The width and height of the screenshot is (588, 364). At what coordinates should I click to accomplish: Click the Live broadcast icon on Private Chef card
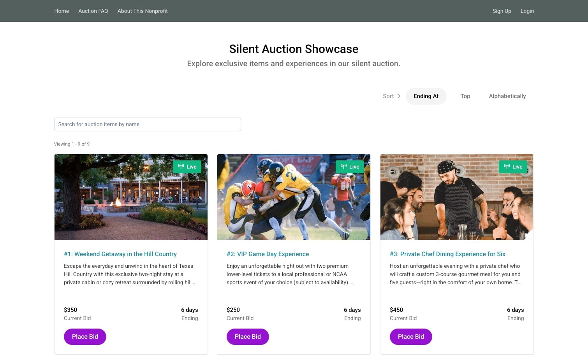click(507, 166)
